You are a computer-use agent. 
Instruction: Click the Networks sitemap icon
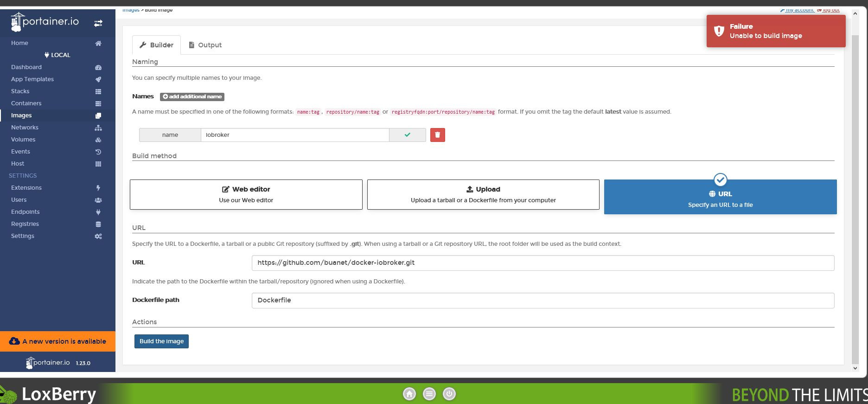pyautogui.click(x=98, y=128)
